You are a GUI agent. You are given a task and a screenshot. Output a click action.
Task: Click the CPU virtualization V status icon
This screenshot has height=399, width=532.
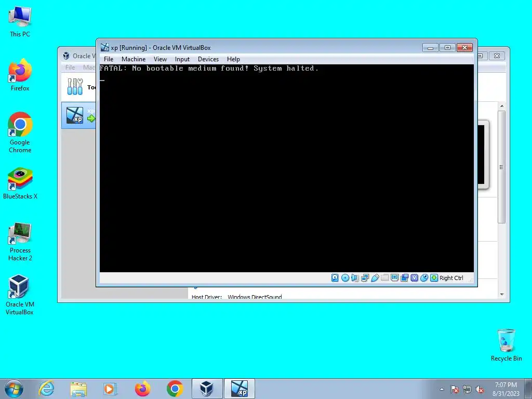(414, 278)
